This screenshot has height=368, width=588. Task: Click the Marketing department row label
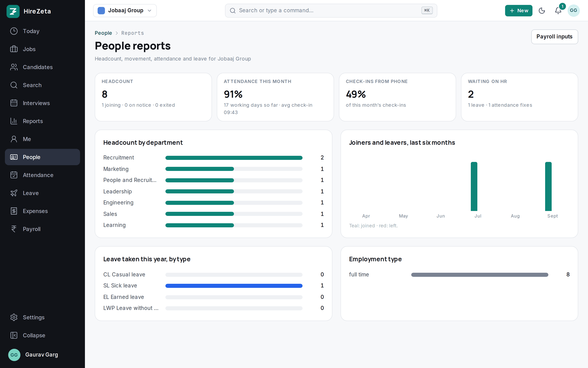point(116,169)
